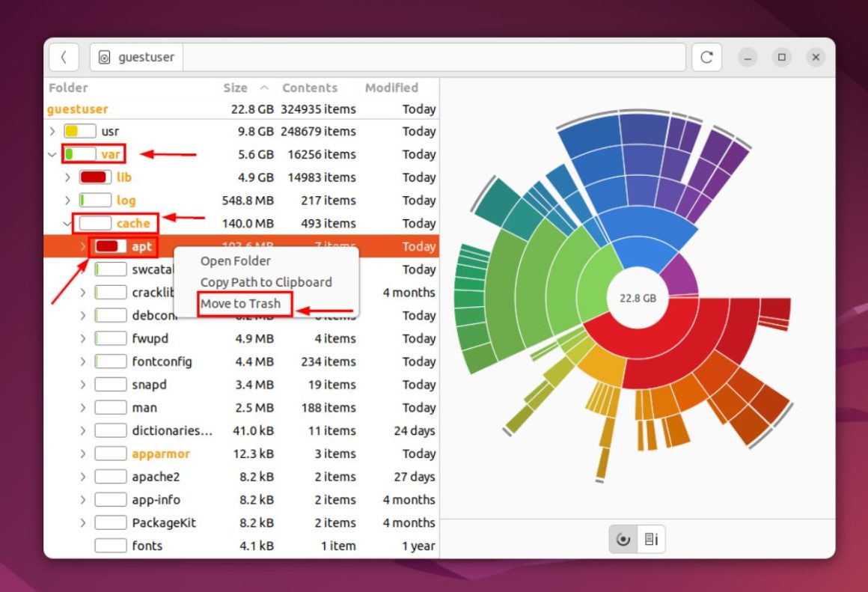Go back with the navigation arrow
Viewport: 868px width, 592px height.
click(64, 57)
